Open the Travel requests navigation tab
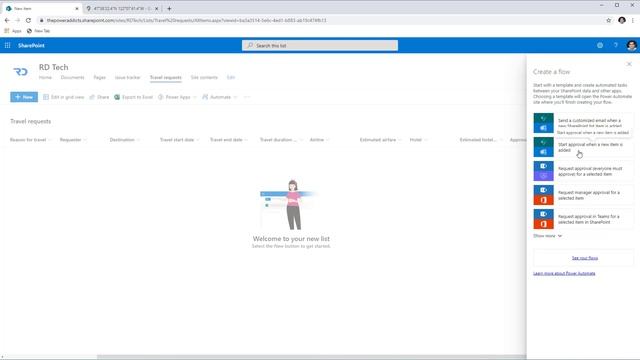640x360 pixels. tap(165, 78)
